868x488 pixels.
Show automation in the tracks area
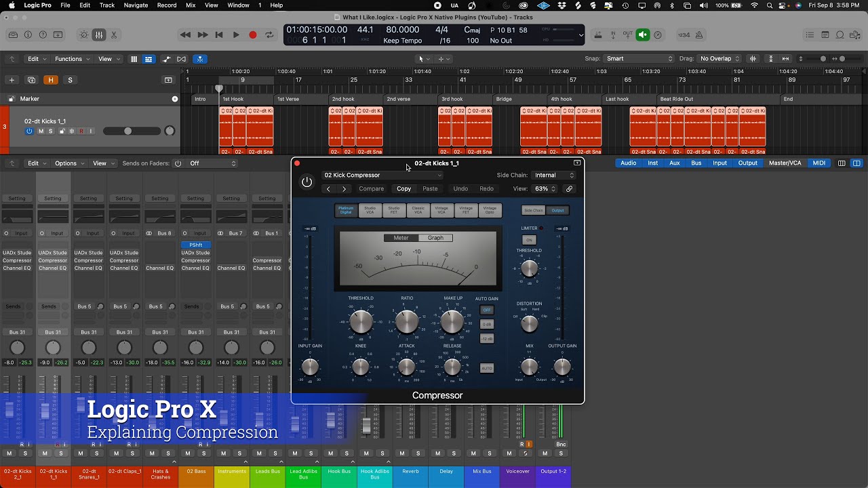click(167, 59)
